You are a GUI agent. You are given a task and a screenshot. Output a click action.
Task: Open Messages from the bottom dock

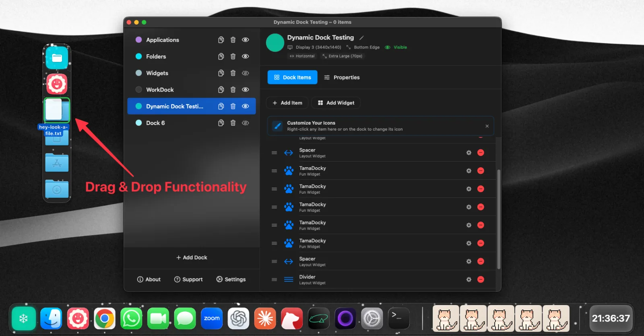pos(185,319)
